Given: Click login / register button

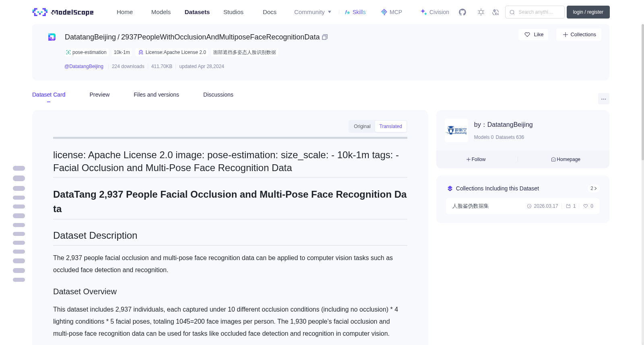Looking at the screenshot, I should (x=588, y=12).
